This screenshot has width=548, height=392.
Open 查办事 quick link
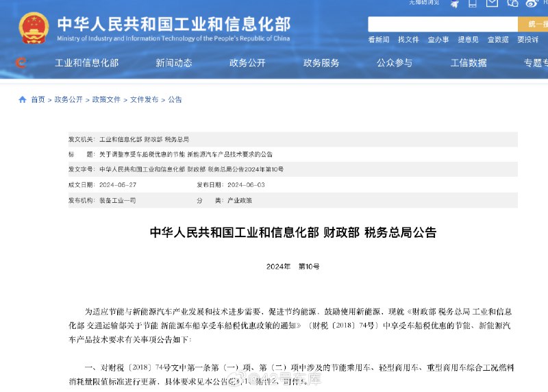(x=438, y=40)
